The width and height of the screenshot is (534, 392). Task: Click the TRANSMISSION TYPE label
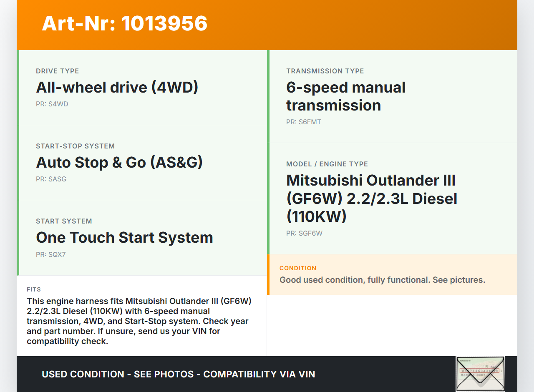click(x=325, y=71)
